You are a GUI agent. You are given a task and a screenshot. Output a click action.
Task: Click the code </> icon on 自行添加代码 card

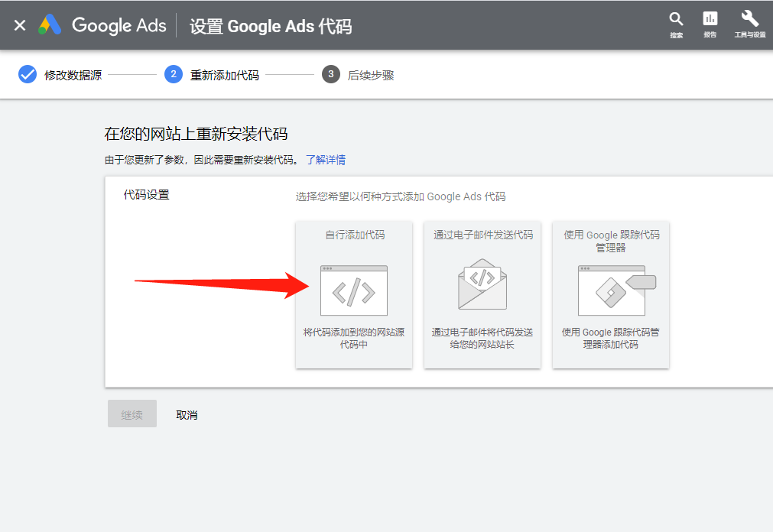coord(353,289)
